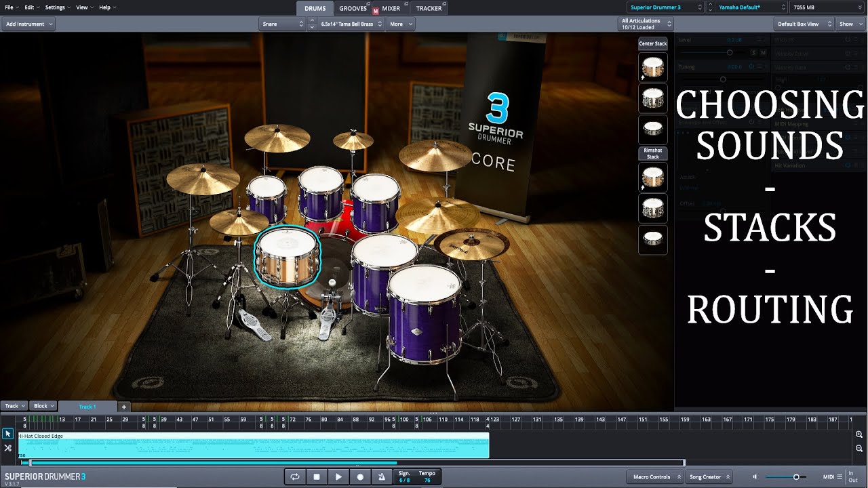Toggle Velocity Curve power button
Image resolution: width=868 pixels, height=488 pixels.
coord(848,54)
